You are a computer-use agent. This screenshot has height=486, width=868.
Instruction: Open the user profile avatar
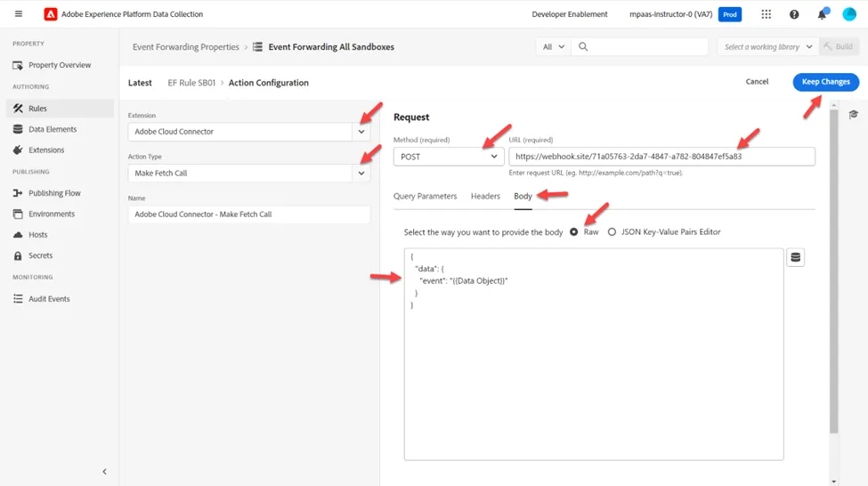(849, 14)
